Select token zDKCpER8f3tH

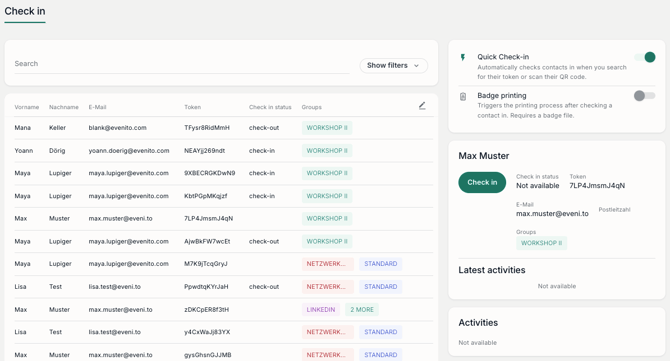tap(206, 310)
